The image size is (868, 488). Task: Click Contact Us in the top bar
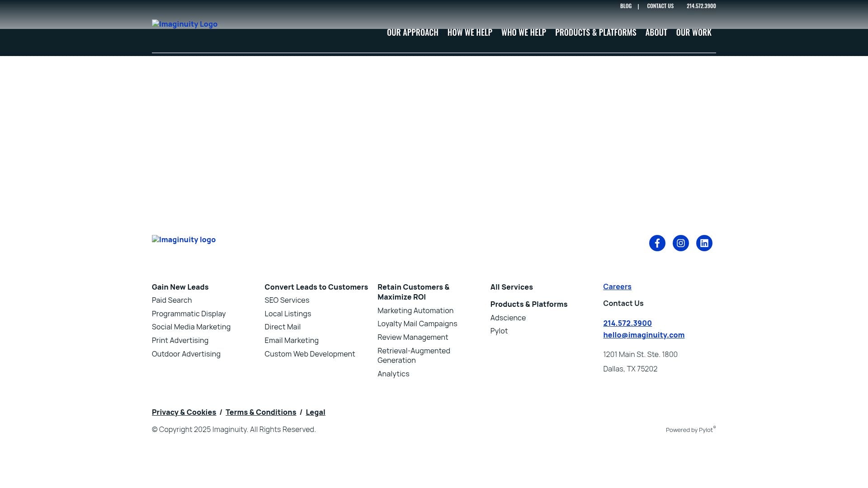(x=660, y=6)
